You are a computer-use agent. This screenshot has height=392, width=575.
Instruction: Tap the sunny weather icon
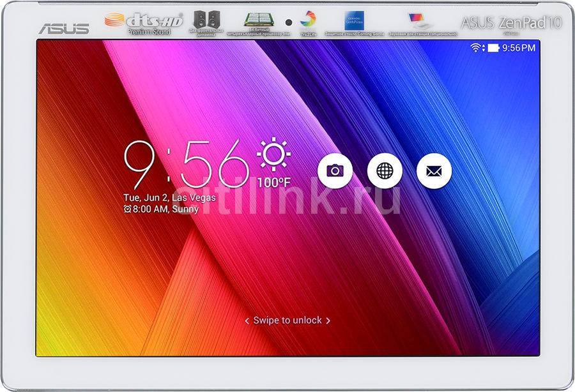tap(273, 155)
